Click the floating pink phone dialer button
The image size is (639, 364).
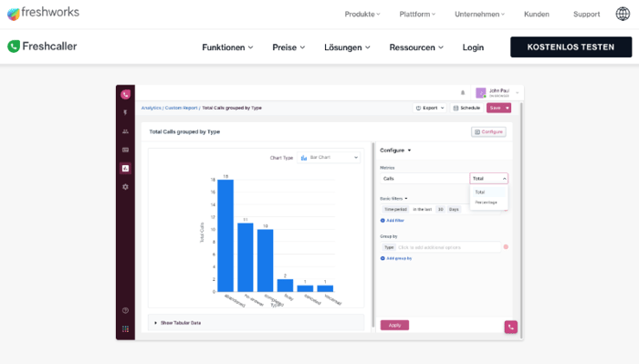(511, 327)
